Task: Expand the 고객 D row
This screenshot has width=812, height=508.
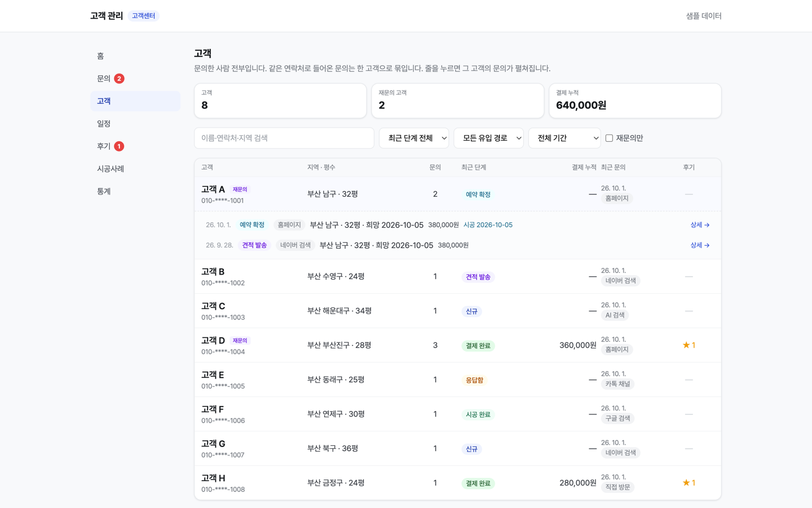Action: pyautogui.click(x=458, y=345)
